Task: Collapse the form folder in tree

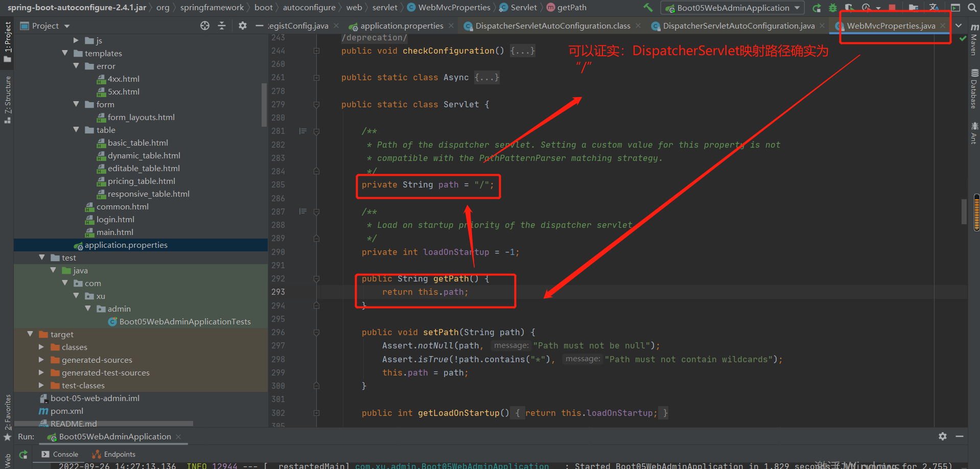Action: click(x=76, y=104)
